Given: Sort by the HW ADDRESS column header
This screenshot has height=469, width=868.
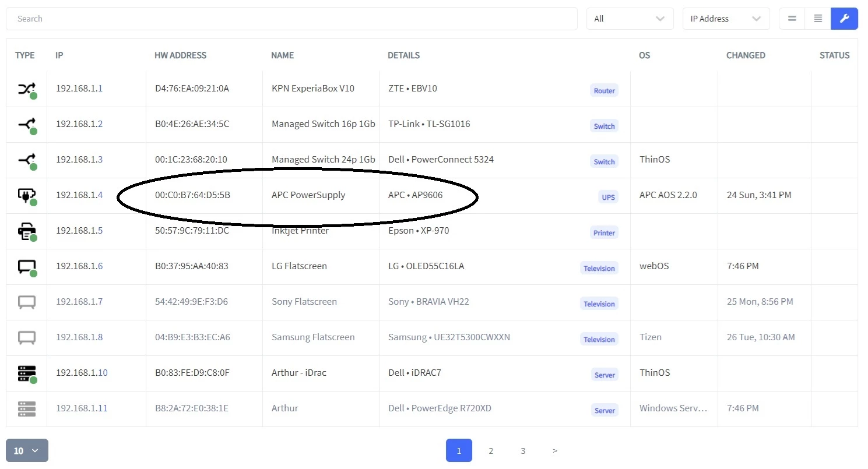Looking at the screenshot, I should (x=180, y=55).
